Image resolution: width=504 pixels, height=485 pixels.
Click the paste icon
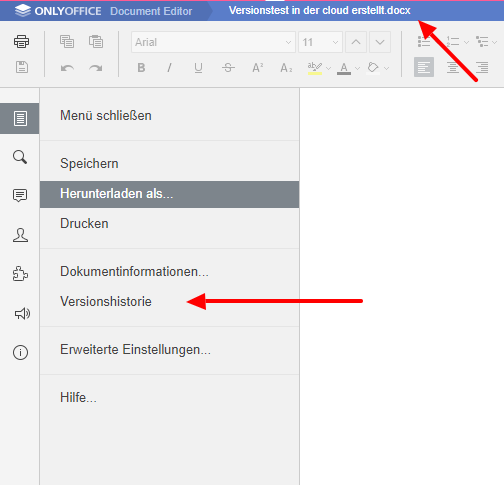[x=96, y=42]
